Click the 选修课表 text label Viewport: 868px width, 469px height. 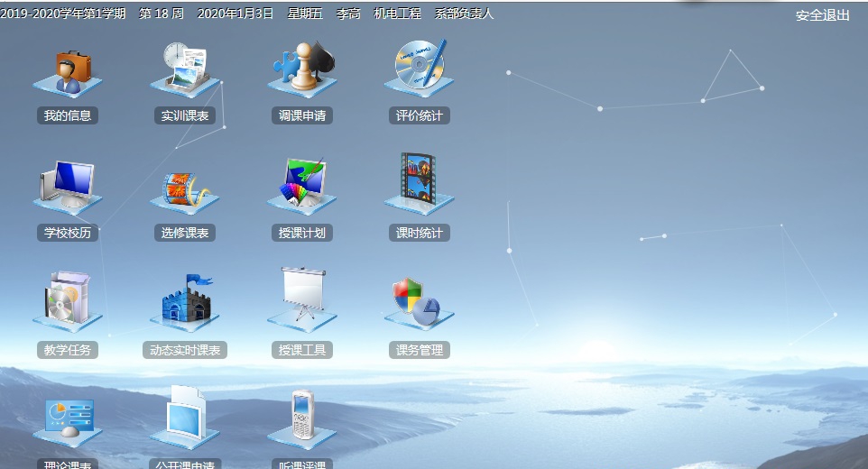click(x=185, y=233)
